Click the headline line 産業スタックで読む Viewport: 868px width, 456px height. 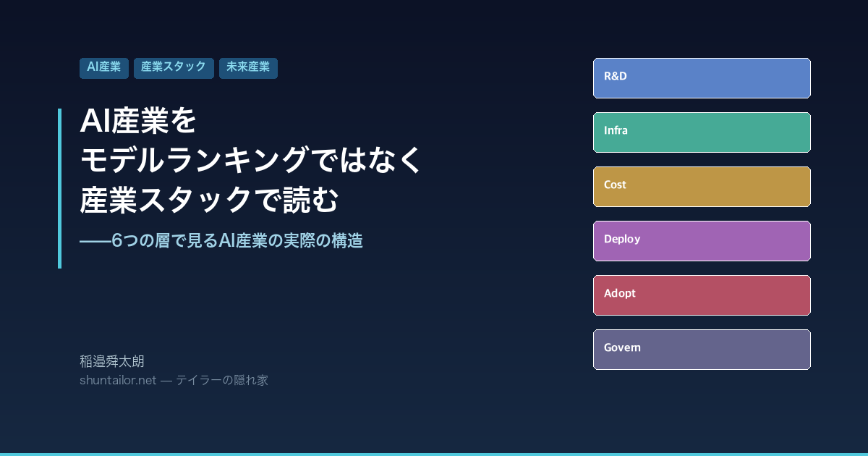[x=209, y=200]
